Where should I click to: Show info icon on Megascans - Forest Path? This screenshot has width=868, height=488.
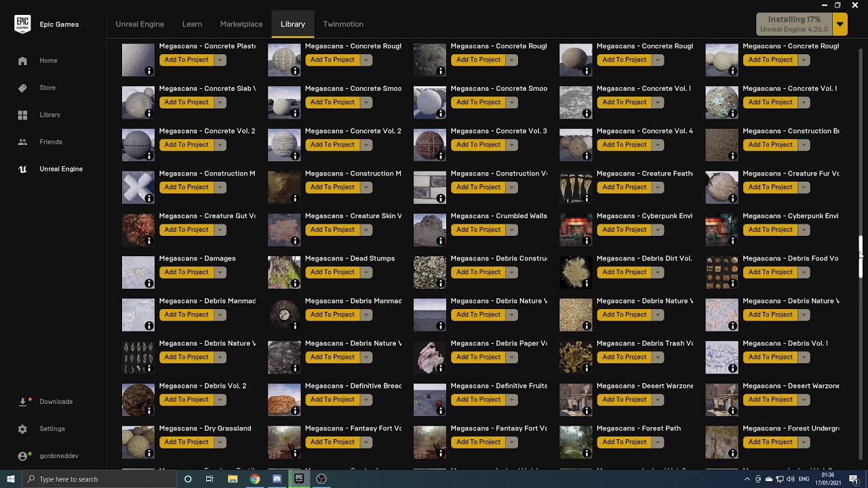586,453
